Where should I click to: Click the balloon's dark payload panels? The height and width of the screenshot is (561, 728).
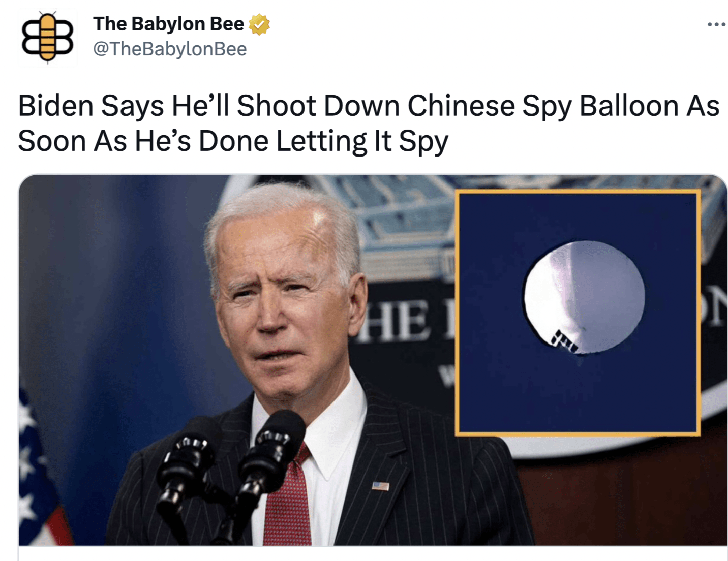pos(563,340)
